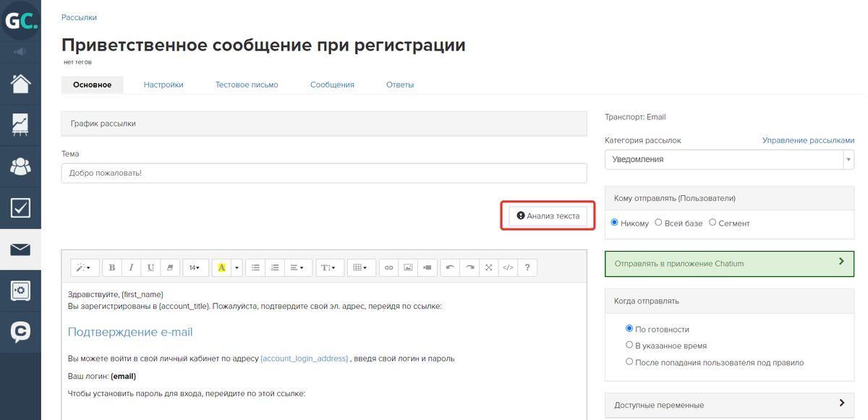868x420 pixels.
Task: Click the Здравствуйте, {first_name} line
Action: (116, 294)
